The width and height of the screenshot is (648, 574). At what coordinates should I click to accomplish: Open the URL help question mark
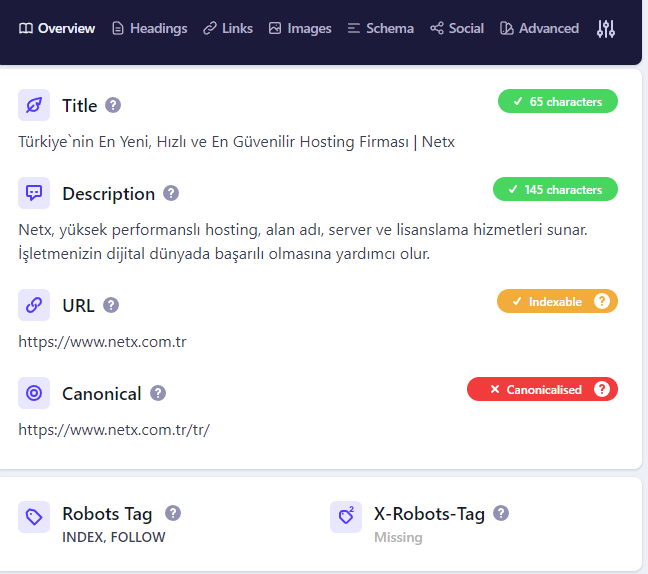click(111, 305)
